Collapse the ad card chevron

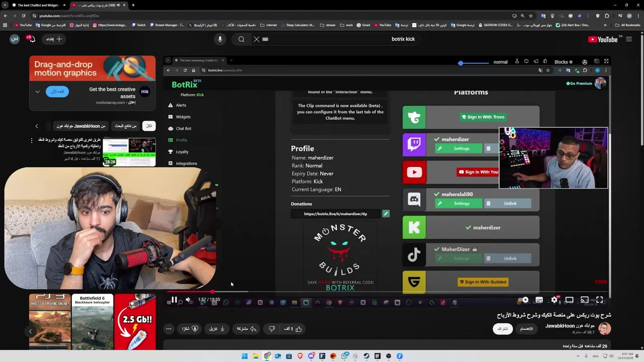coord(37,92)
